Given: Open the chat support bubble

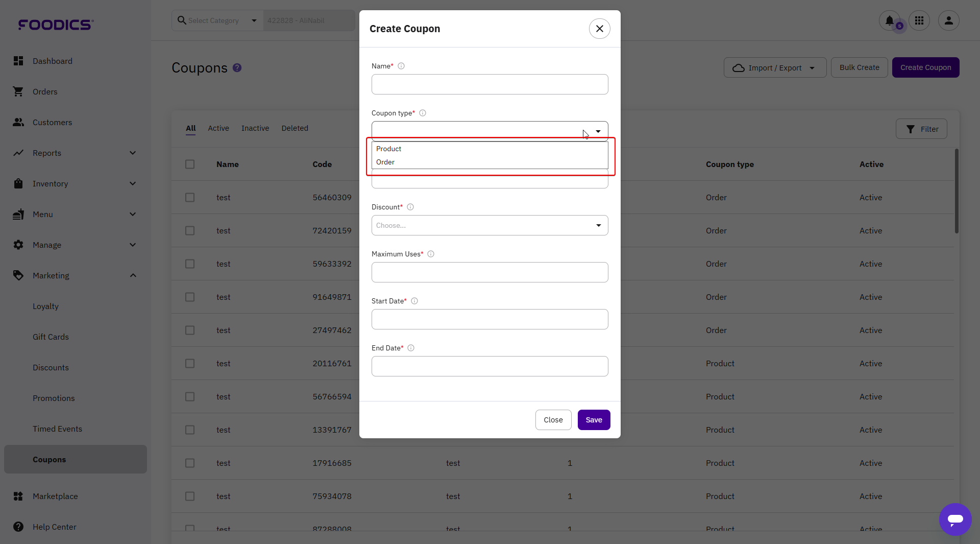Looking at the screenshot, I should (955, 519).
